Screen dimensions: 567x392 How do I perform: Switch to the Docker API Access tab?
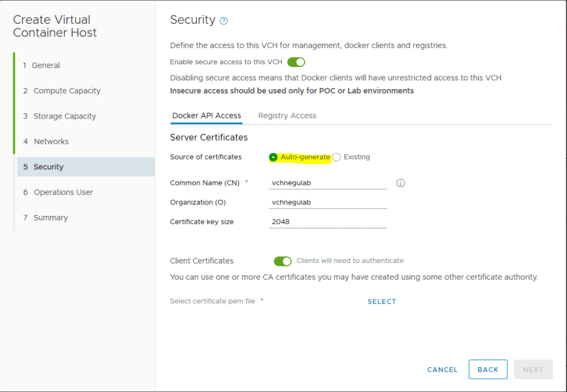tap(207, 116)
